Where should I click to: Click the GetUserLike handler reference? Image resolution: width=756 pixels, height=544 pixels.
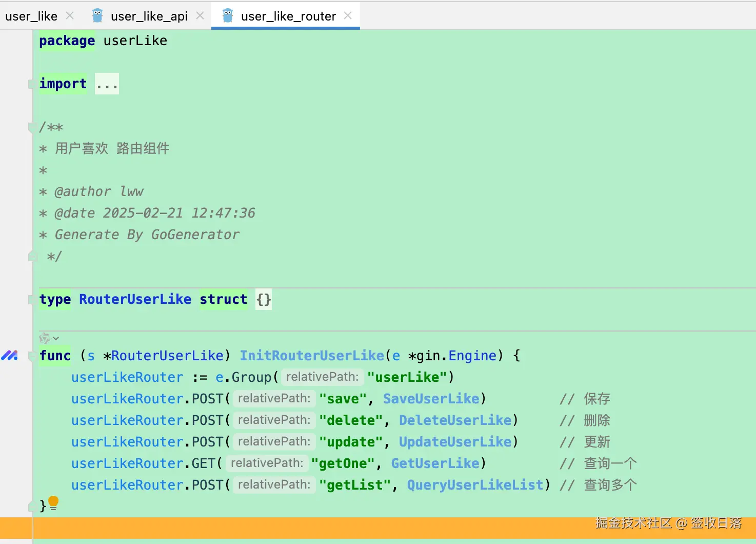(435, 463)
